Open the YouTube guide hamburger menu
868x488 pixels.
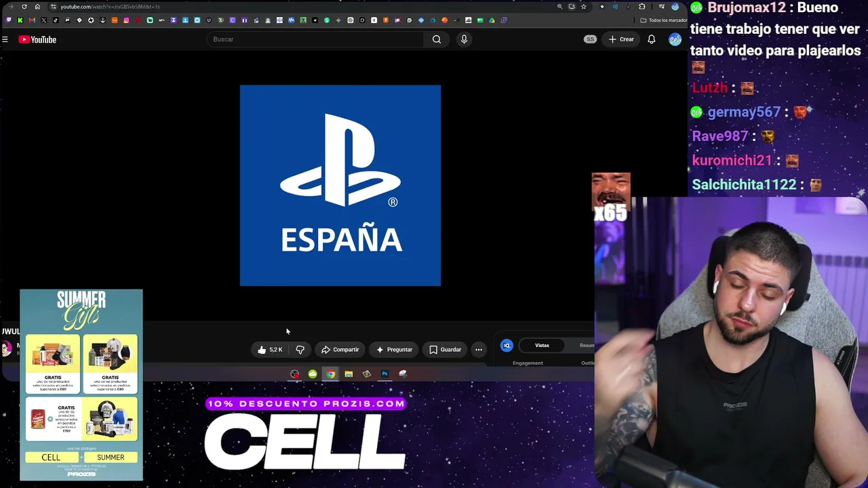coord(5,39)
